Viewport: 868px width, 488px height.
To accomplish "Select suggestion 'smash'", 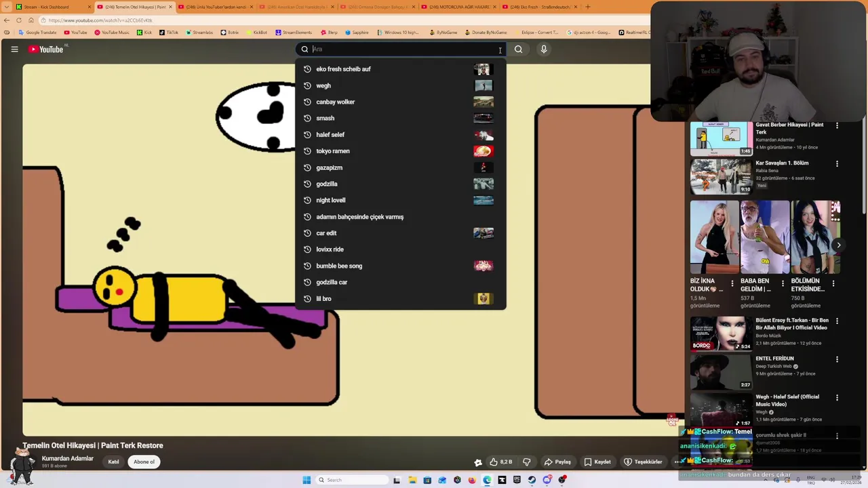I will click(400, 118).
